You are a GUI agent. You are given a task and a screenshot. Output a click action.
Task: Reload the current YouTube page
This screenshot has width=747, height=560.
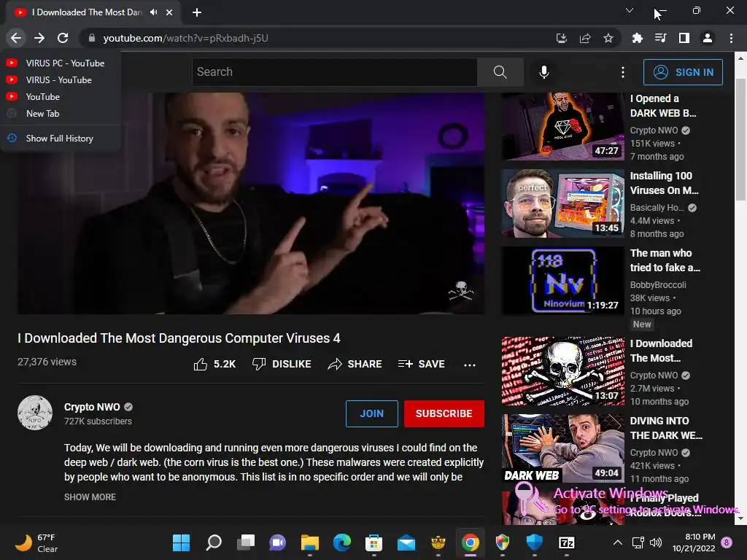[x=63, y=38]
